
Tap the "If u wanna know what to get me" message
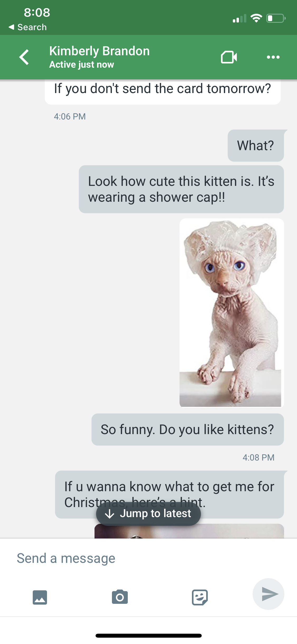coord(169,494)
